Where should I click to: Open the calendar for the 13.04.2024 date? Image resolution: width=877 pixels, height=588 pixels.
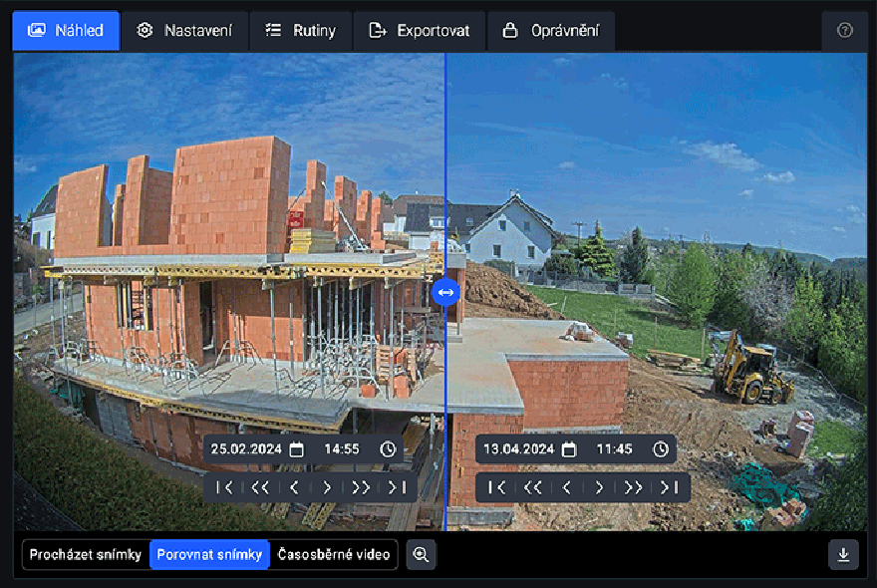click(x=569, y=449)
